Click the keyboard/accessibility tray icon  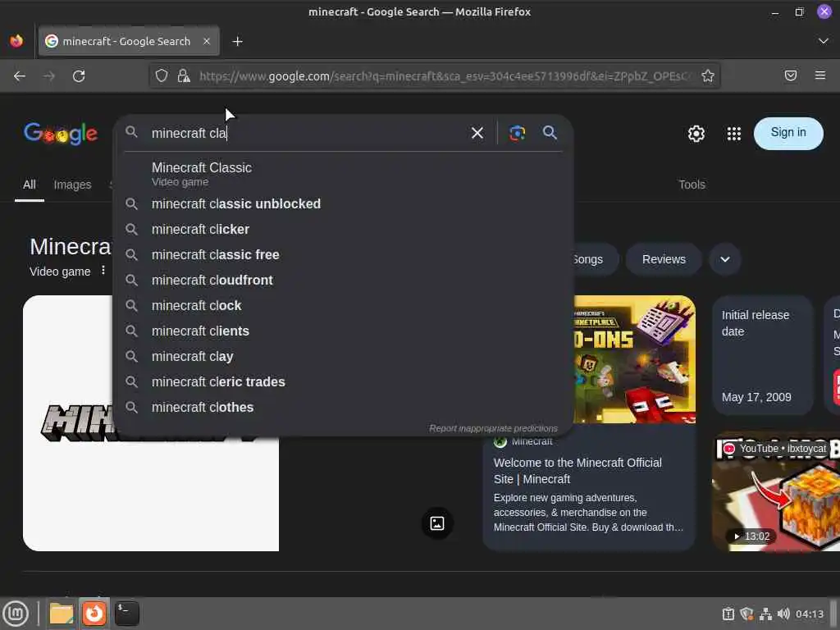pyautogui.click(x=728, y=614)
